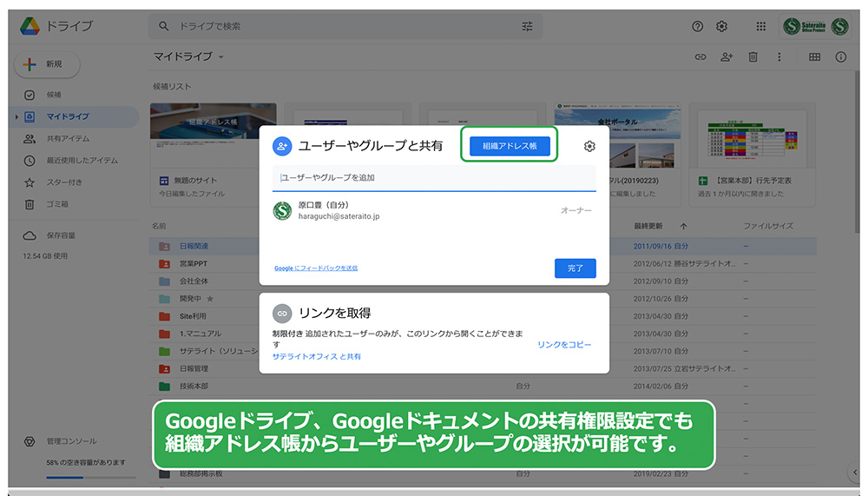Open the Google apps grid launcher
Viewport: 868px width, 496px height.
[760, 26]
